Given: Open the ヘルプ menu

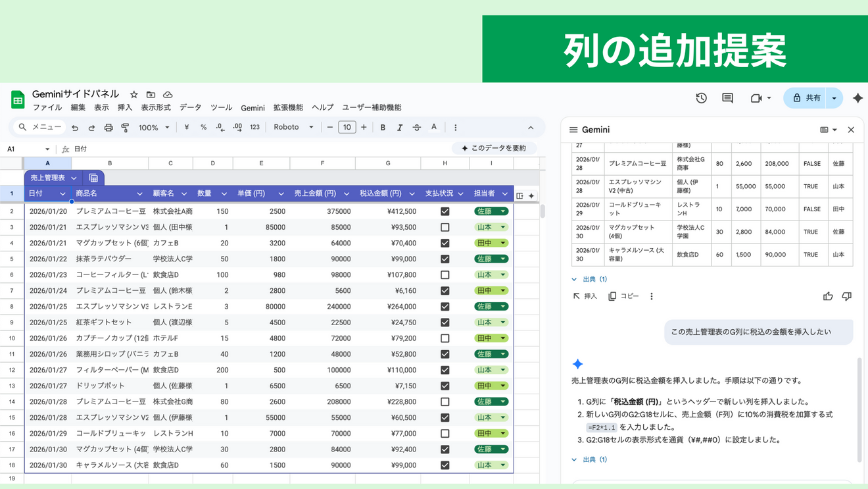Looking at the screenshot, I should pyautogui.click(x=323, y=108).
